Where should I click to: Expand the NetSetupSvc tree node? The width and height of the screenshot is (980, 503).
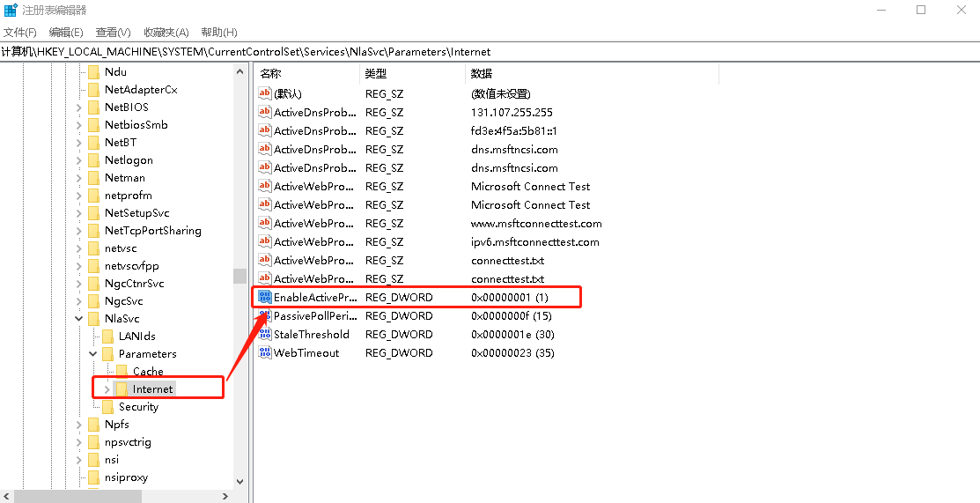pyautogui.click(x=78, y=213)
